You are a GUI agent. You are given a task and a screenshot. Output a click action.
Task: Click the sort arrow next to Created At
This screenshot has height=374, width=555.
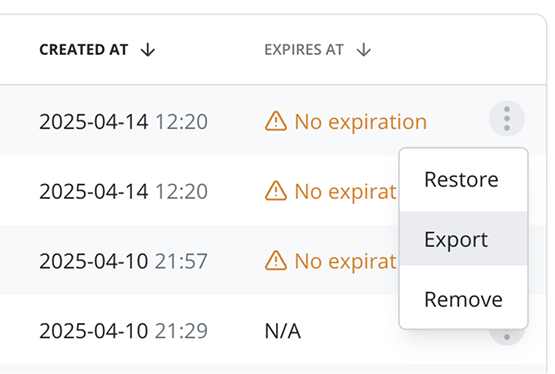point(148,50)
